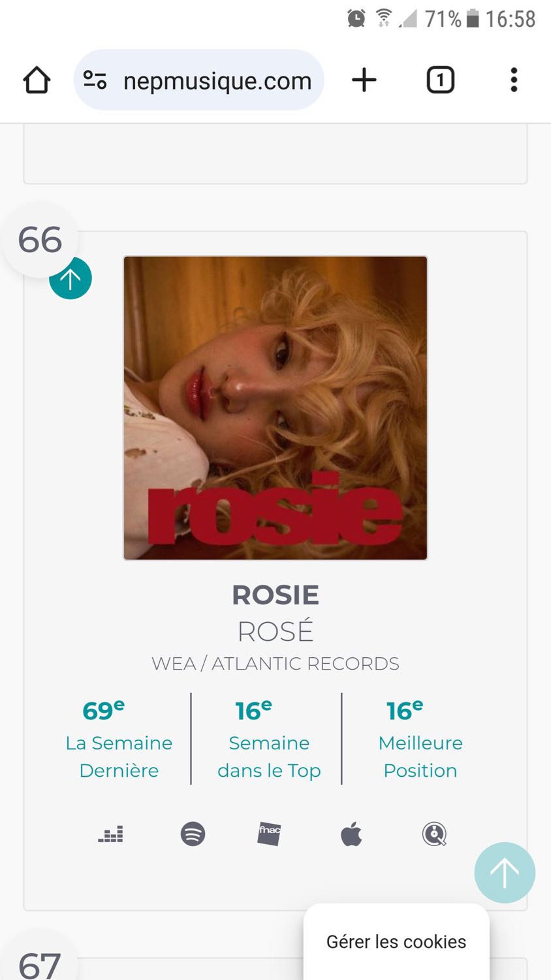Tap the rank 66 badge
551x980 pixels.
pyautogui.click(x=40, y=240)
